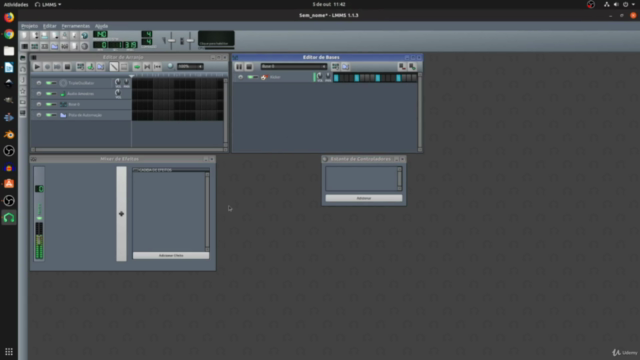
Task: Open the Projeto menu
Action: coord(29,26)
